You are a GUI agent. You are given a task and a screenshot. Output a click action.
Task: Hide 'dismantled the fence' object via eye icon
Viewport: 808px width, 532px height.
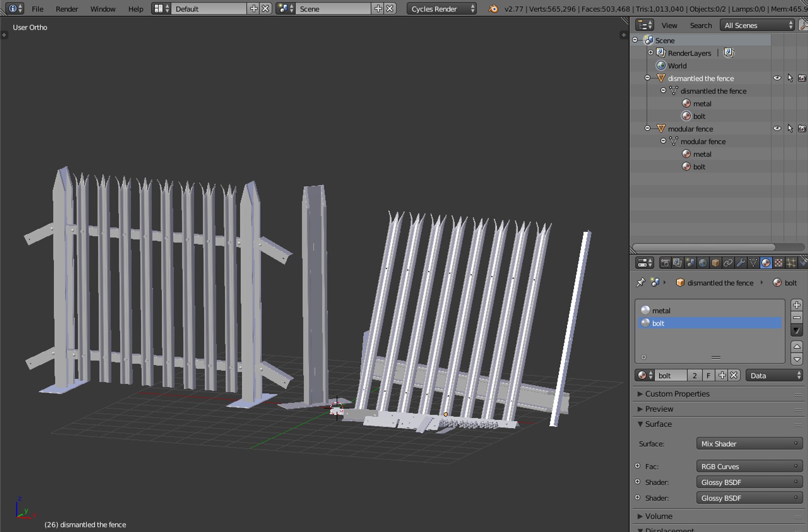pos(777,78)
